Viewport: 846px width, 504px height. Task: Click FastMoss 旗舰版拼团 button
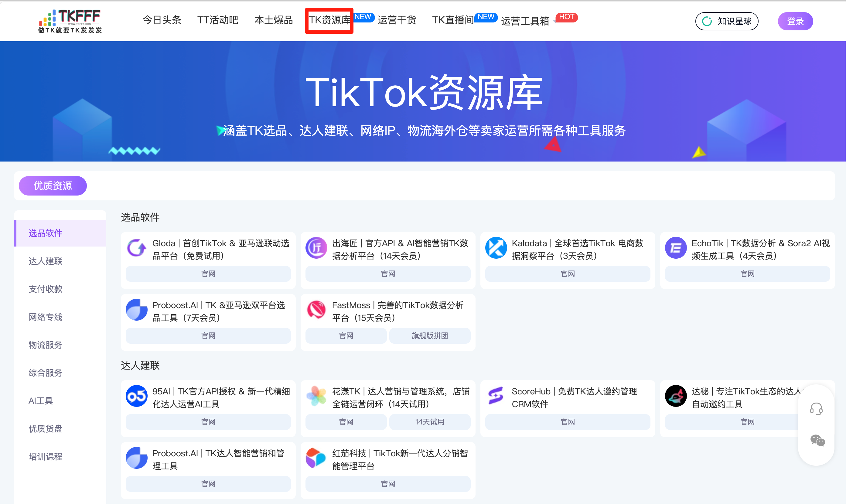pos(429,336)
